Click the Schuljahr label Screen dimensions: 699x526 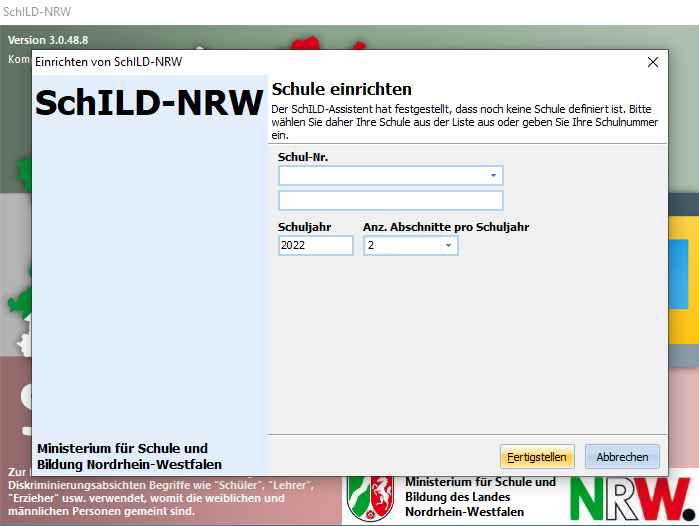304,227
